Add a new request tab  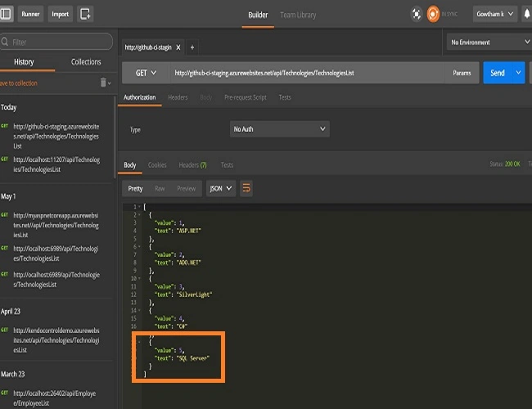pos(192,47)
